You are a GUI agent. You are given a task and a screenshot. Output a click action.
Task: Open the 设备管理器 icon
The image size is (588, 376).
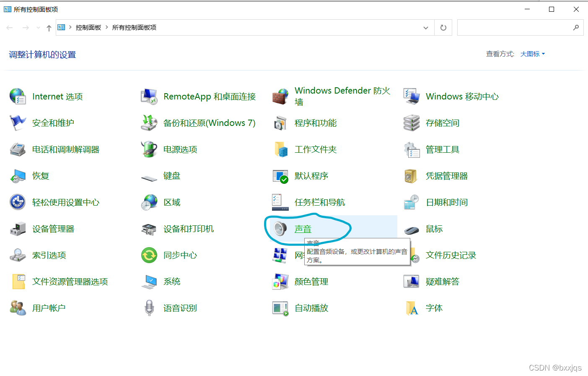tap(18, 229)
